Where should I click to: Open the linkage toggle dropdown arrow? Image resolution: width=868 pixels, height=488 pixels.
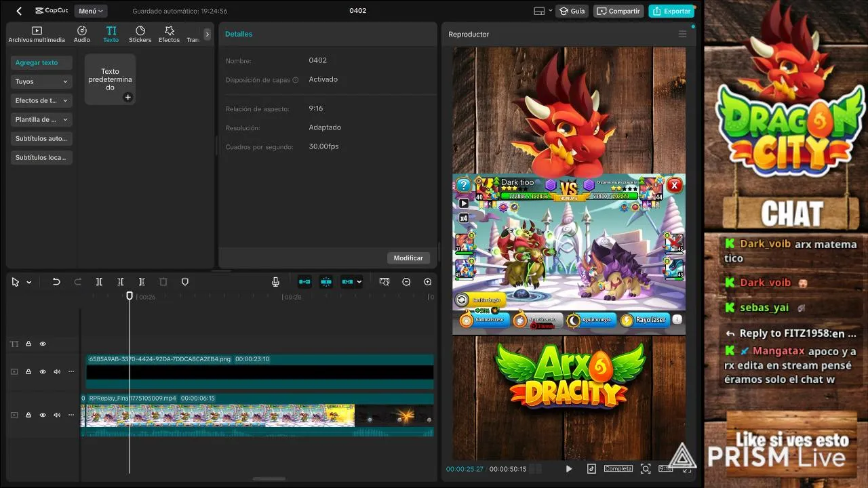coord(359,282)
